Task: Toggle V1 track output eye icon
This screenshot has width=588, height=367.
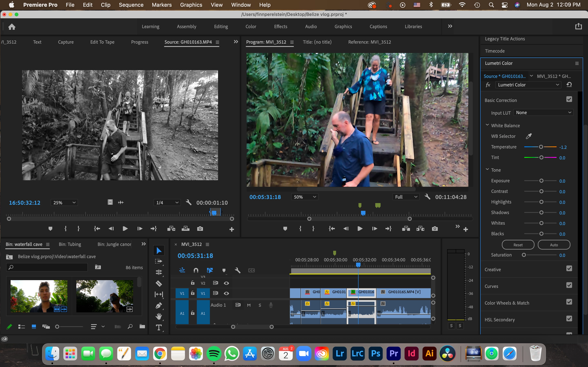Action: click(x=226, y=293)
